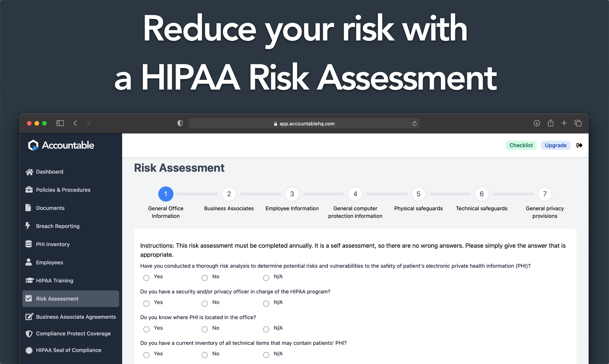Click the PHI Inventory database icon
Viewport: 609px width, 364px height.
(29, 244)
